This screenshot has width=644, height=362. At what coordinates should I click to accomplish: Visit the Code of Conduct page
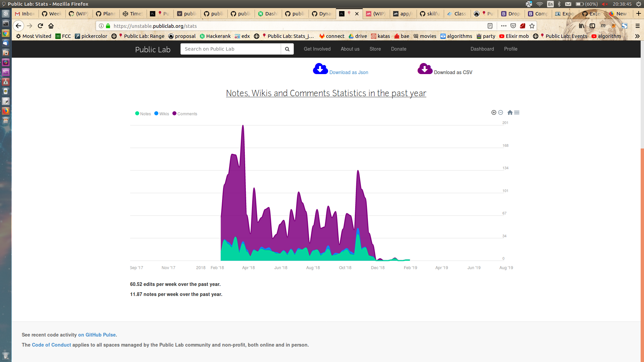click(51, 345)
